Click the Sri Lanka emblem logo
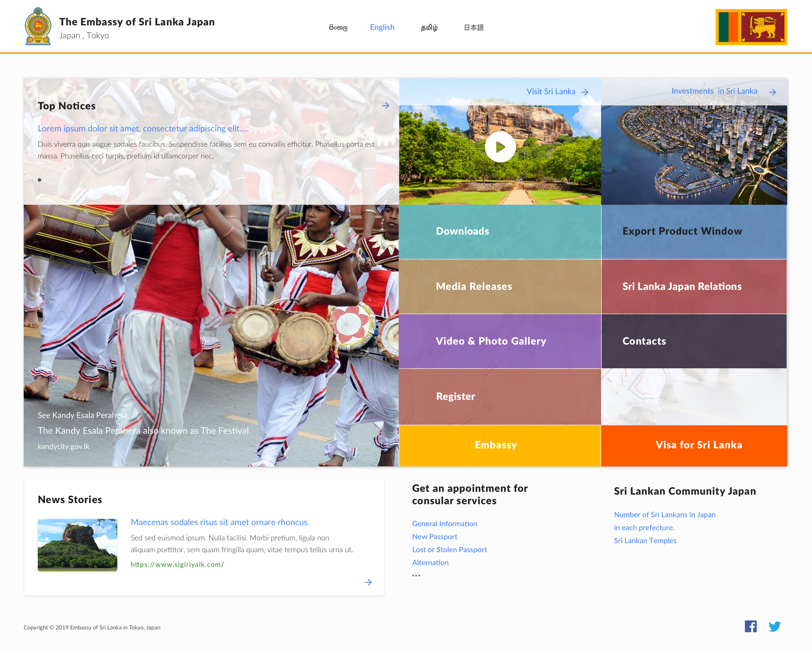 (x=38, y=27)
